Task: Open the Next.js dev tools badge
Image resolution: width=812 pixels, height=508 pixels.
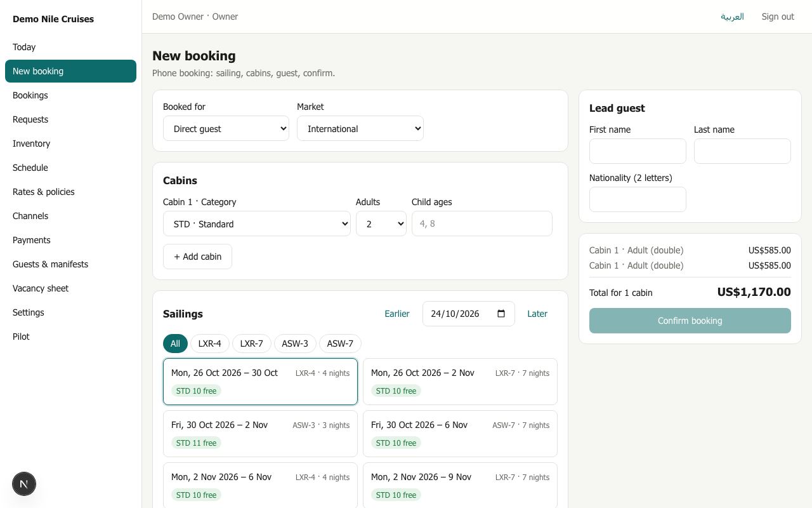Action: coord(24,484)
